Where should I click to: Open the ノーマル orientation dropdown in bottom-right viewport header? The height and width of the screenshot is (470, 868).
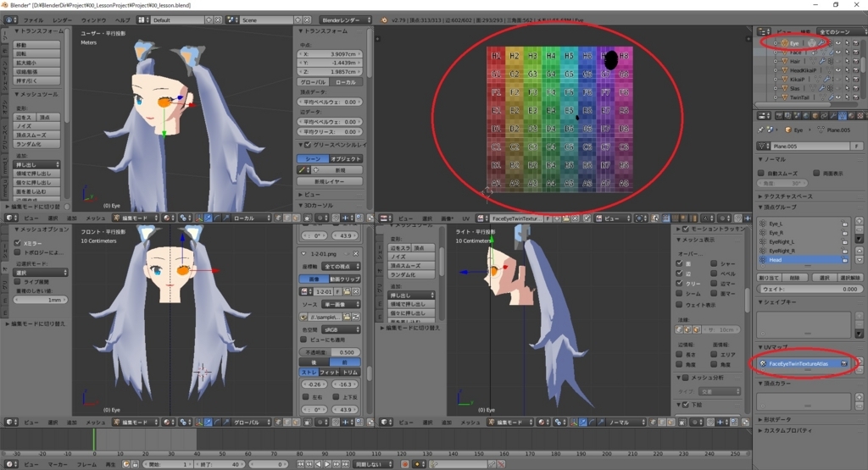click(x=625, y=423)
